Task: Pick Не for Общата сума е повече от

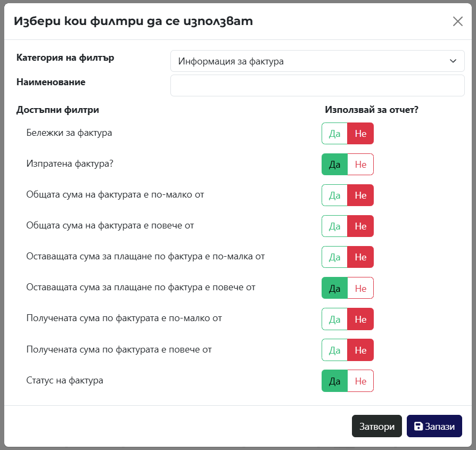Action: click(x=360, y=226)
